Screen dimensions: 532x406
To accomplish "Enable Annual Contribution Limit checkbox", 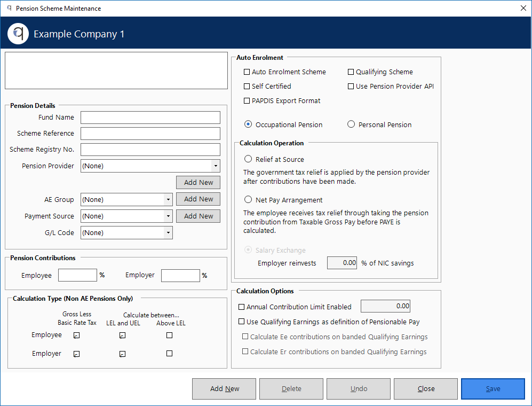I will (x=241, y=307).
